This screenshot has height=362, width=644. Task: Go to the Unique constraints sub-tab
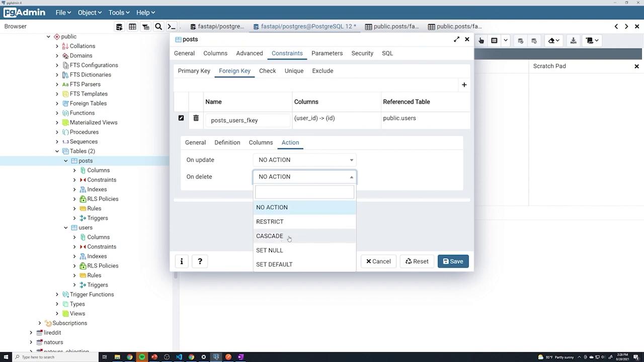(x=294, y=71)
